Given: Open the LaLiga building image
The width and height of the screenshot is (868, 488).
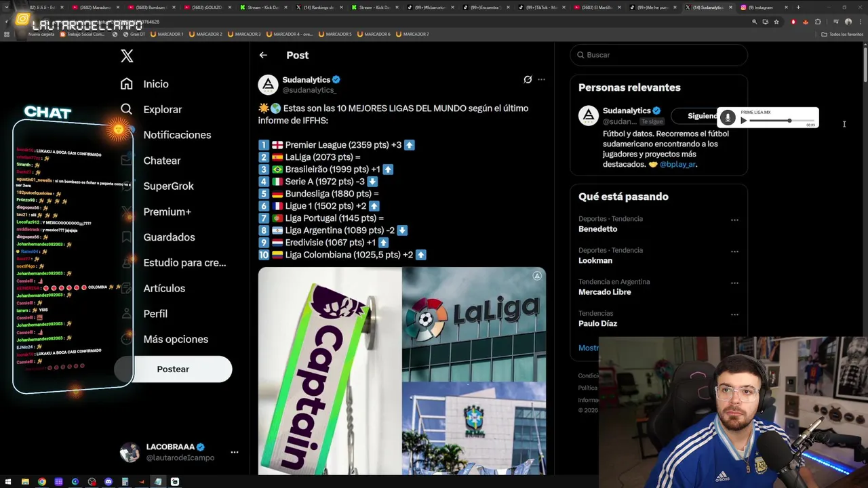Looking at the screenshot, I should [x=474, y=324].
